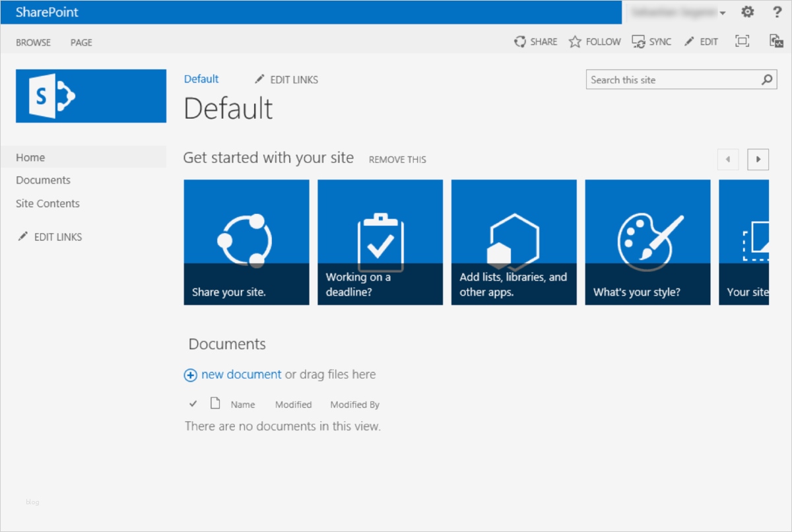Click the plus icon for new document
Viewport: 792px width, 532px height.
coord(190,375)
